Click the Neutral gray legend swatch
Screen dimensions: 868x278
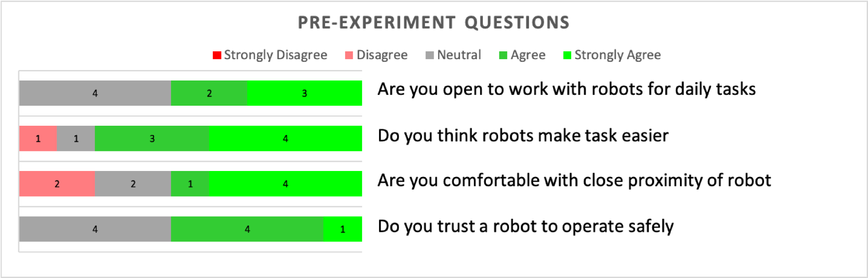click(x=429, y=55)
